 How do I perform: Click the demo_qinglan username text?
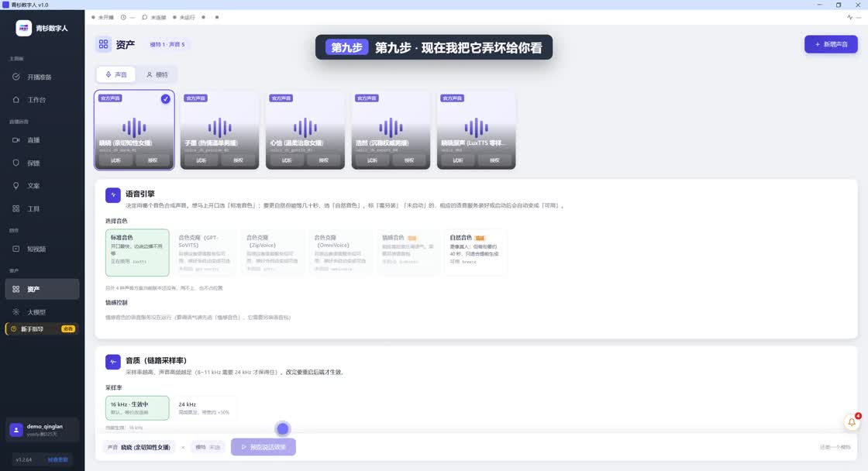pyautogui.click(x=45, y=427)
